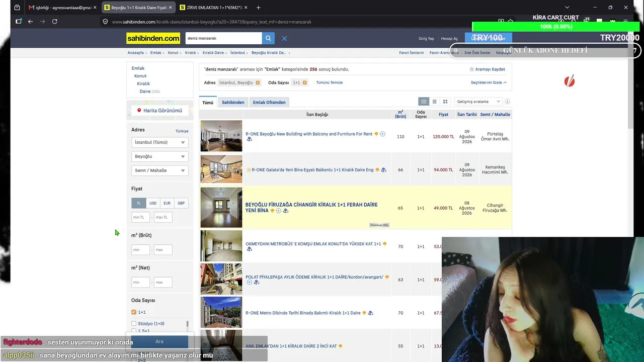Open the sorting info icon next to Gelişmiş sıralama

(507, 102)
